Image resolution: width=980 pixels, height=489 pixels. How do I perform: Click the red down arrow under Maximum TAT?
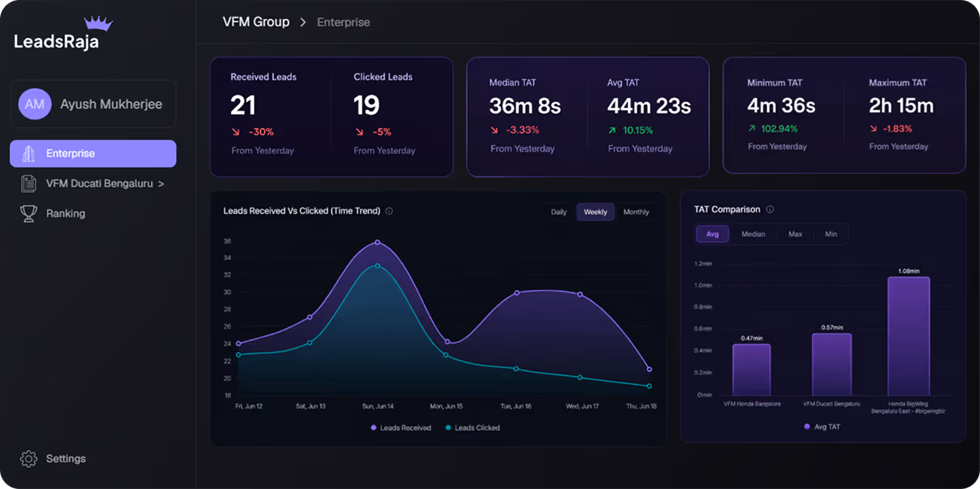[873, 128]
